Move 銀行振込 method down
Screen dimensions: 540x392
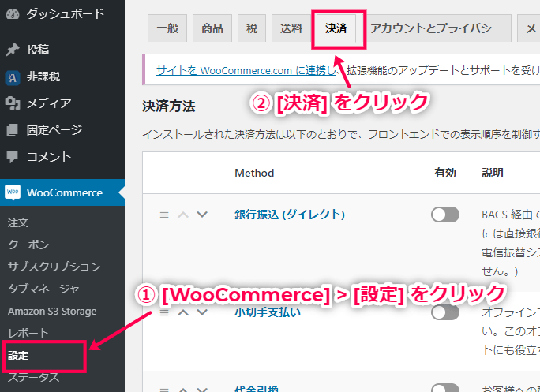[x=202, y=215]
